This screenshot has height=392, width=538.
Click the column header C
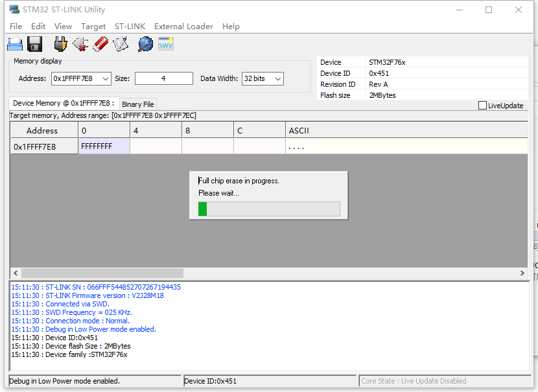coord(259,130)
